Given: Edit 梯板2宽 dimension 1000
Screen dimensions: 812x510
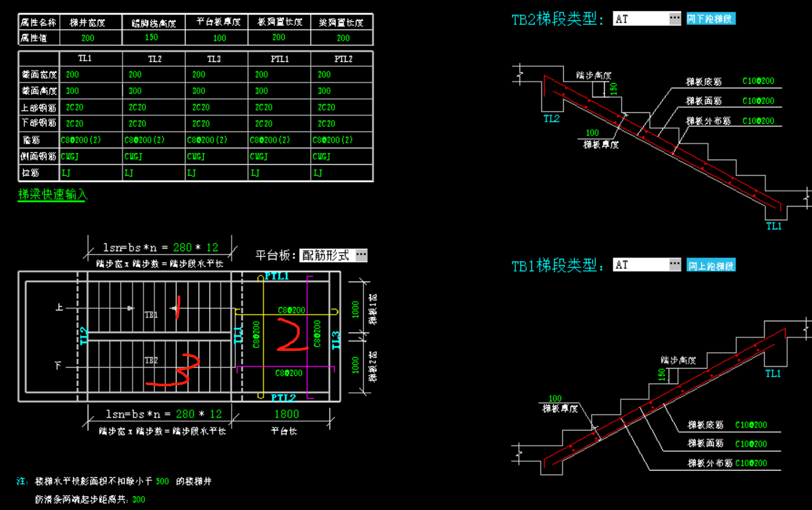Looking at the screenshot, I should point(355,365).
